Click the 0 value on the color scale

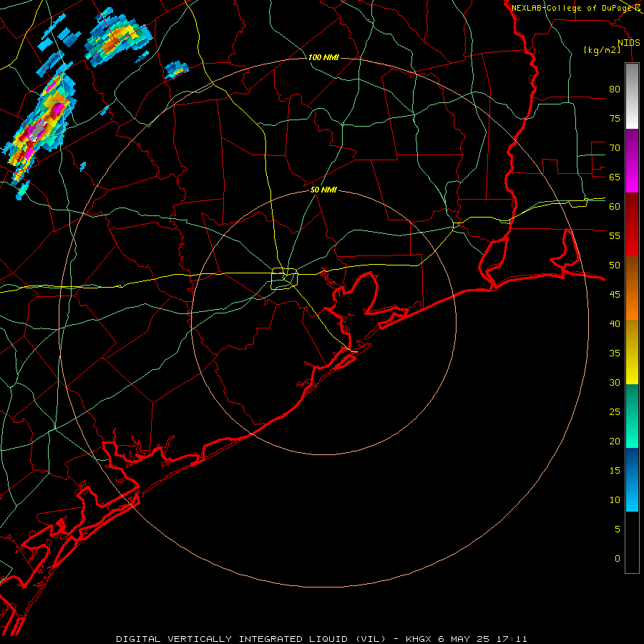click(618, 559)
